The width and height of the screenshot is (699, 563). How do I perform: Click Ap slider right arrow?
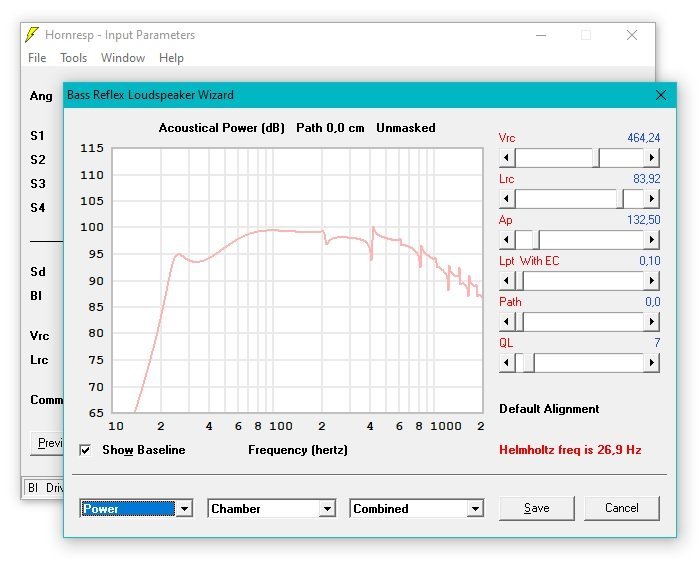651,240
